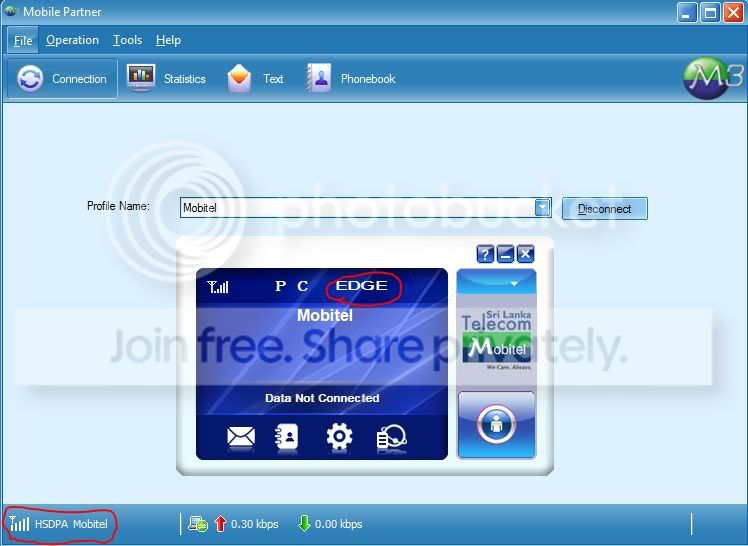This screenshot has height=546, width=748.
Task: Open messages via widget envelope icon
Action: [x=241, y=436]
